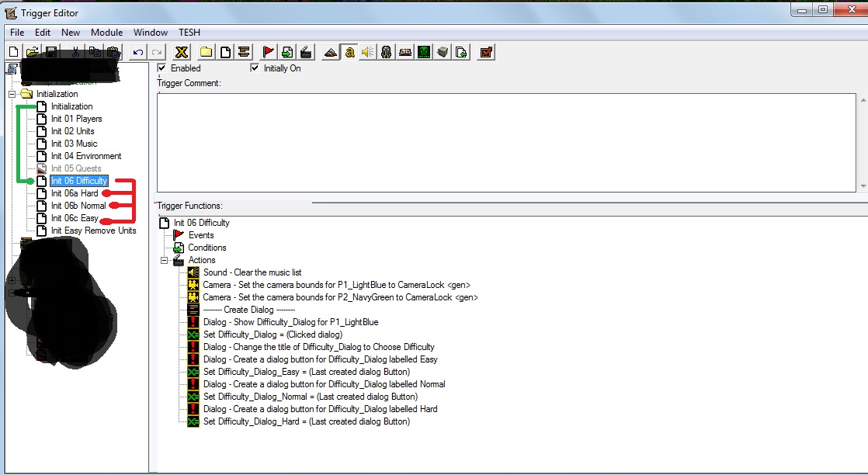Click the Undo arrow icon
Viewport: 868px width, 475px height.
click(x=138, y=52)
